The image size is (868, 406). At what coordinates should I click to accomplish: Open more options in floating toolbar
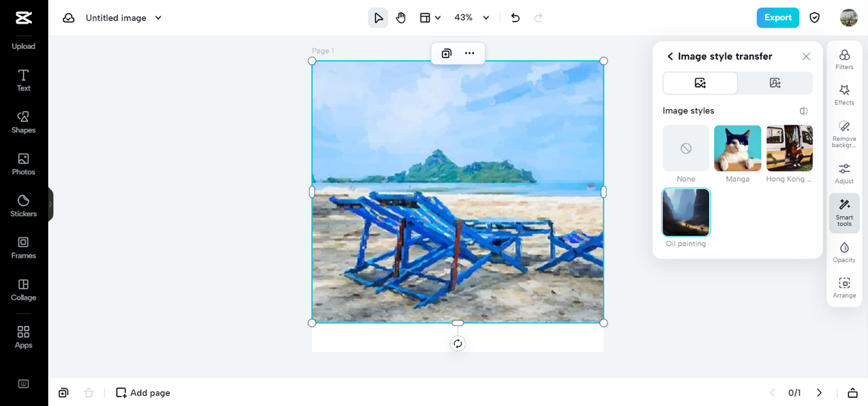(x=469, y=54)
